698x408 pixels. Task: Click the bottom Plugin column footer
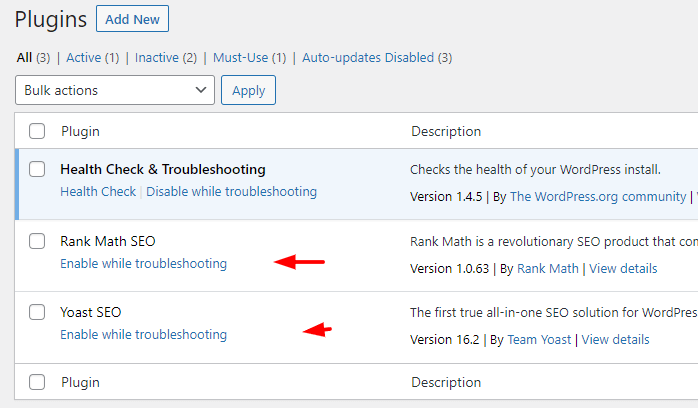(x=80, y=383)
